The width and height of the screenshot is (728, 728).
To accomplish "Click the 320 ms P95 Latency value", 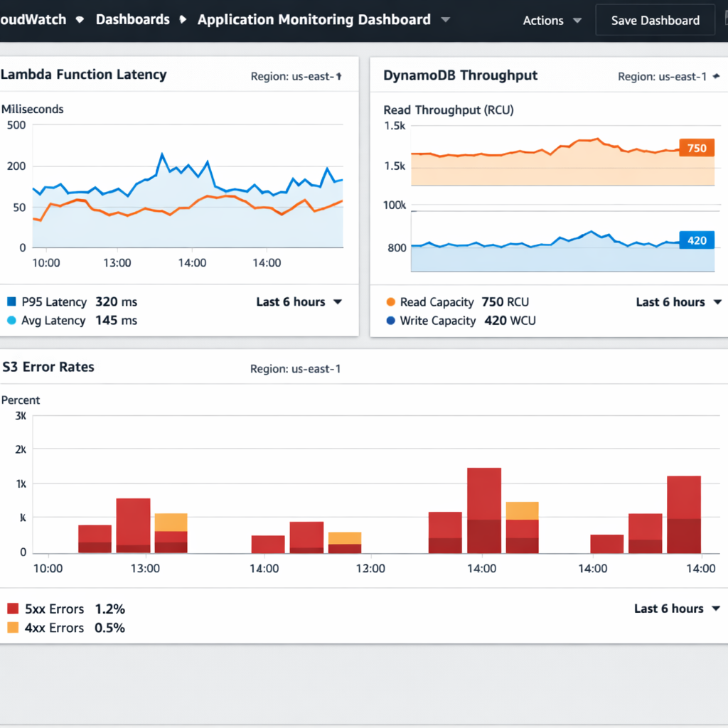I will pyautogui.click(x=116, y=301).
